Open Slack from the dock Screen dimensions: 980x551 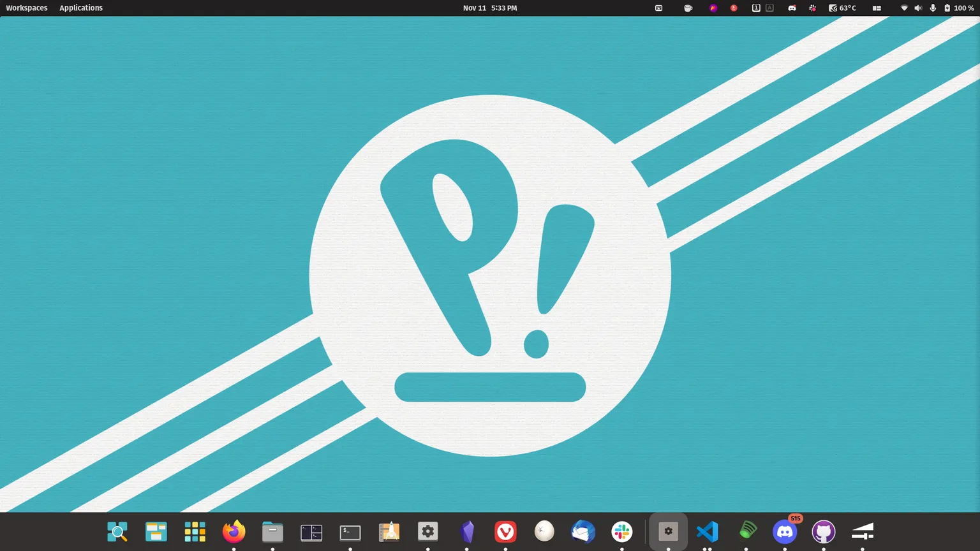[621, 531]
